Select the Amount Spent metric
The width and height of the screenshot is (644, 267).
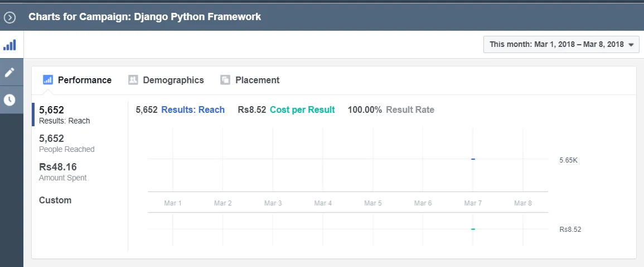click(x=63, y=172)
